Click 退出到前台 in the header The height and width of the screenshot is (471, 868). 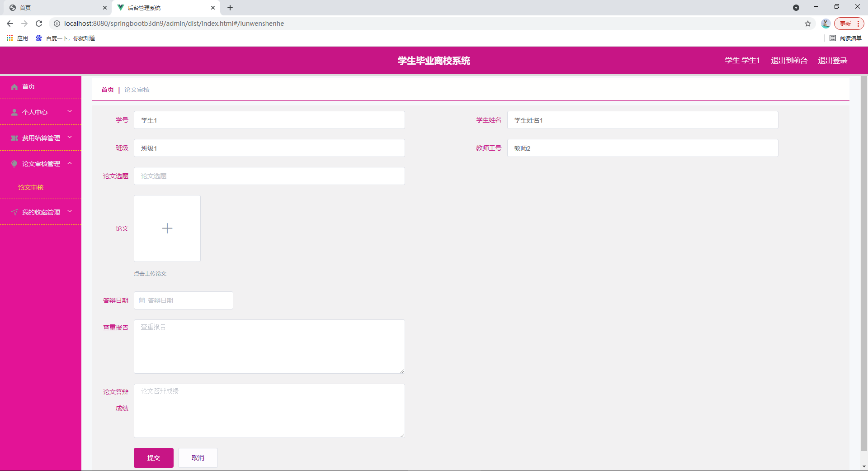789,61
